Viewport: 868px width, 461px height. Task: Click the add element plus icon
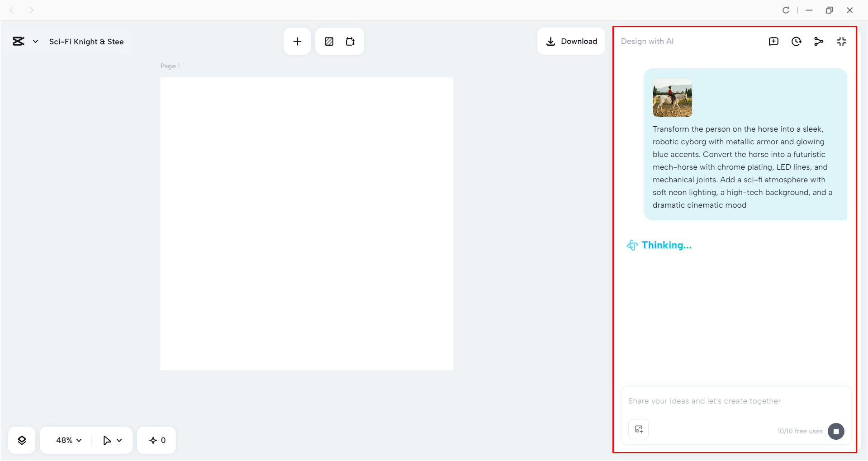297,41
